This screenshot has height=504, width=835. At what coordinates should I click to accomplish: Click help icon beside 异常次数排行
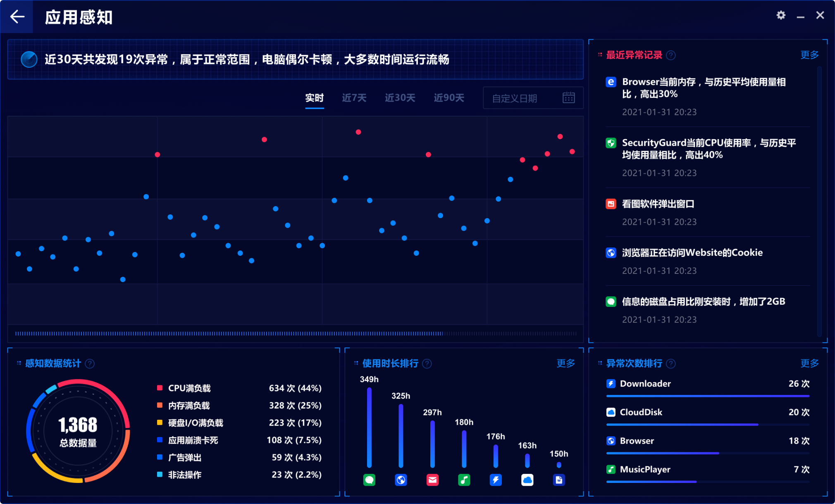671,364
